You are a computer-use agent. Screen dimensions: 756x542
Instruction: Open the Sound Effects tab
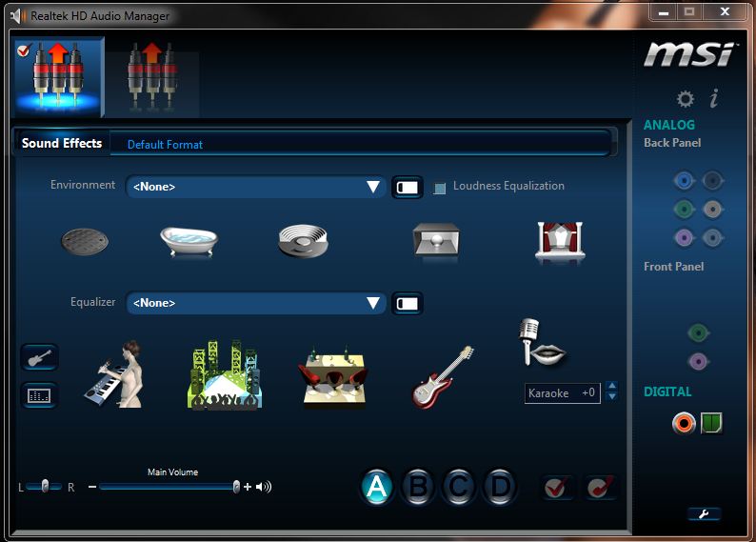click(x=62, y=143)
